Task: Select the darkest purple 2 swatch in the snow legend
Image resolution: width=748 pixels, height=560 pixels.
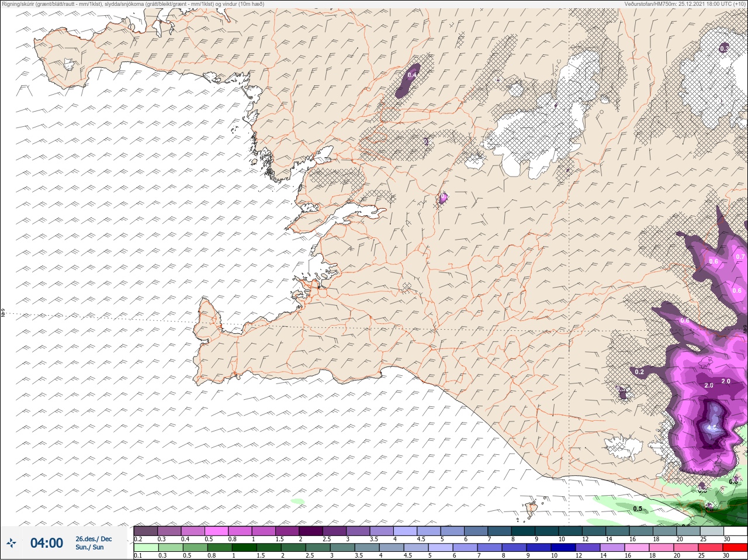Action: (311, 531)
